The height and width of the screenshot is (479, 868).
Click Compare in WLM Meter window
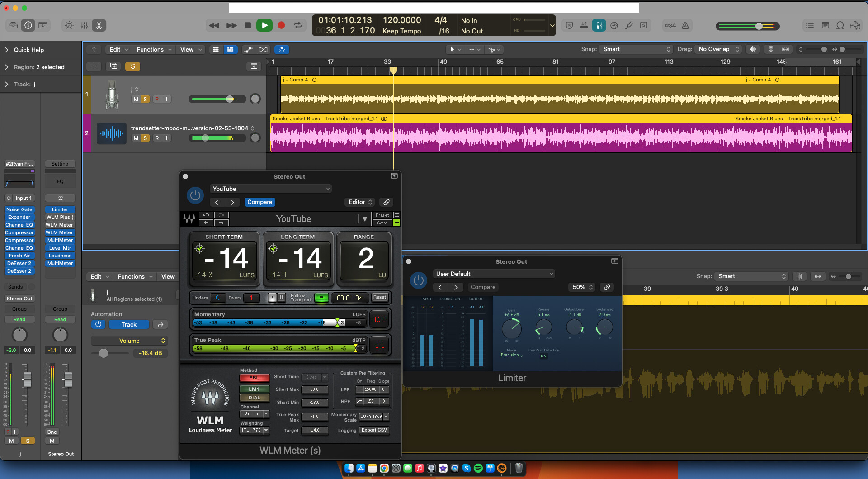[x=259, y=202]
